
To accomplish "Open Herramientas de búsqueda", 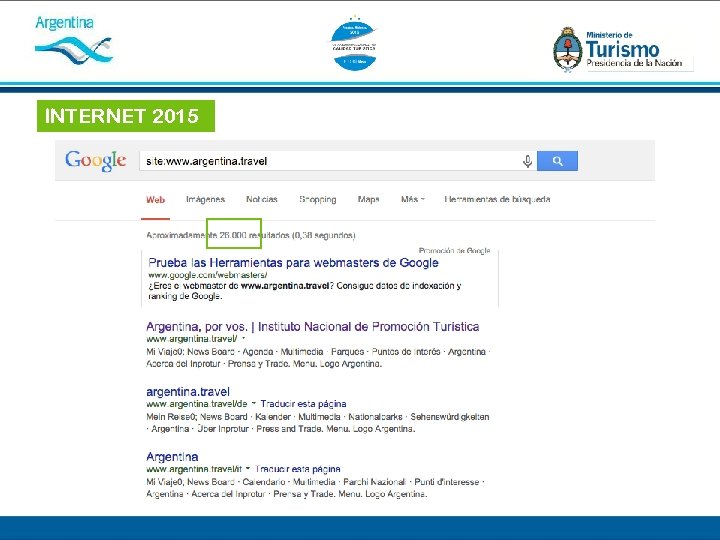I will click(497, 199).
